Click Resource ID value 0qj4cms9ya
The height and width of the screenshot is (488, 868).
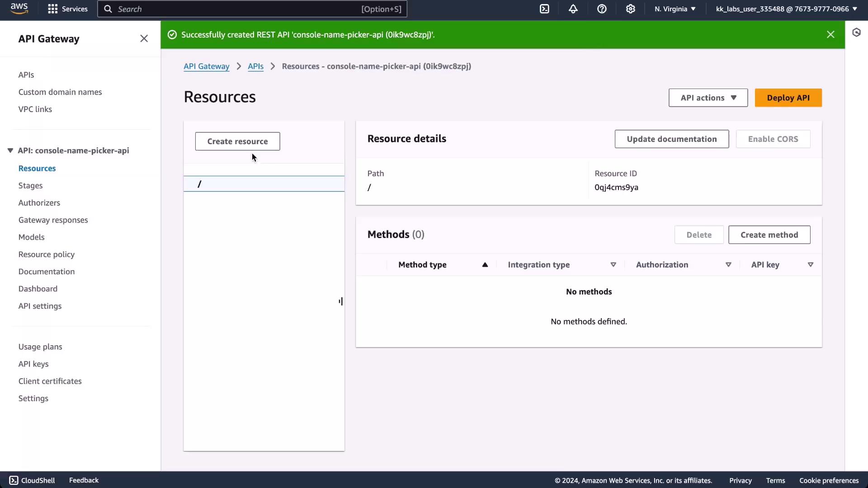click(616, 188)
